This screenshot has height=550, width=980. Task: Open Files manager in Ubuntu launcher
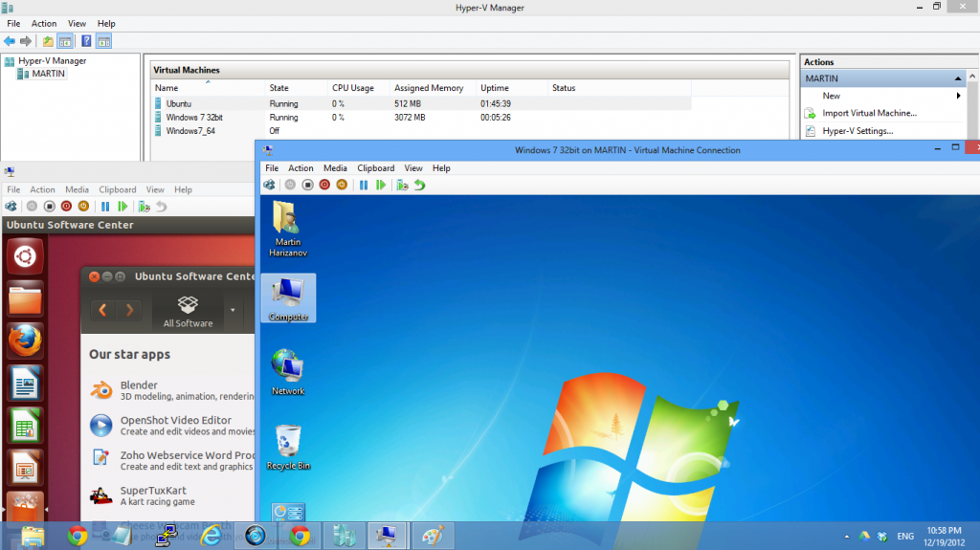pyautogui.click(x=25, y=299)
